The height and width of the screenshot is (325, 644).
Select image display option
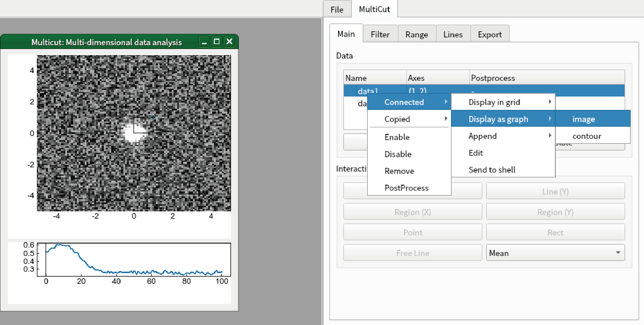click(x=593, y=119)
